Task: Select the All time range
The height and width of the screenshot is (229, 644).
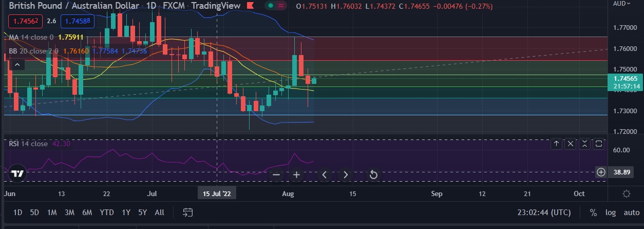Action: 159,213
